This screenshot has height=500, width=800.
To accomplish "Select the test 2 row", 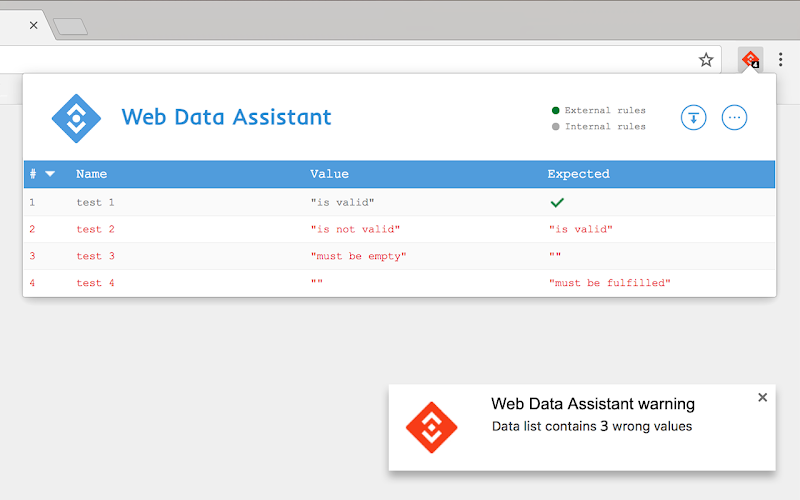I will pyautogui.click(x=399, y=229).
